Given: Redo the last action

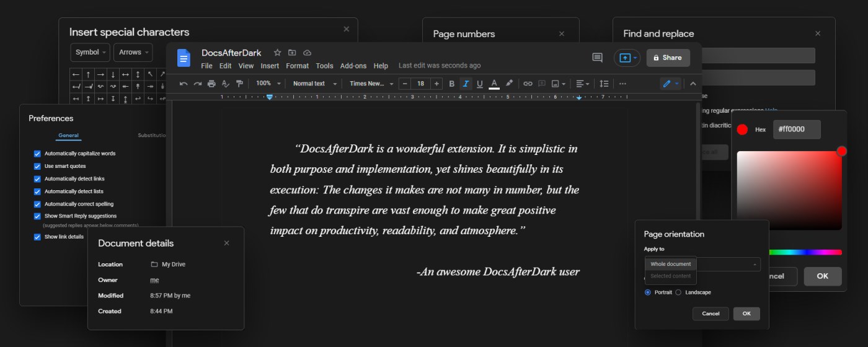Looking at the screenshot, I should (x=198, y=84).
